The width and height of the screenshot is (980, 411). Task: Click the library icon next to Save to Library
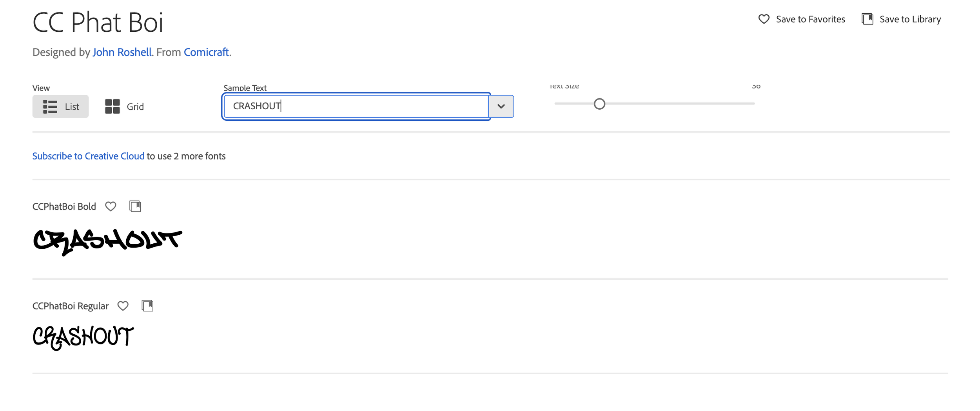pos(867,19)
